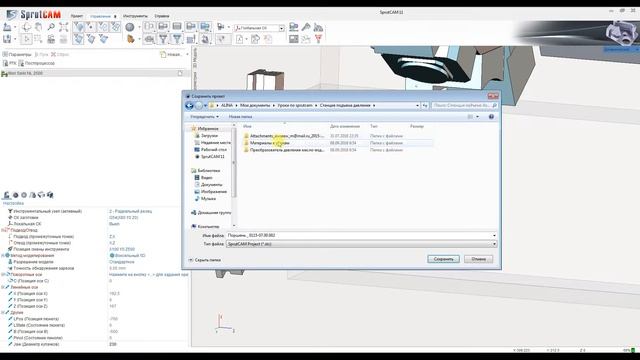Click the Параметры button
The image size is (640, 360).
click(17, 54)
